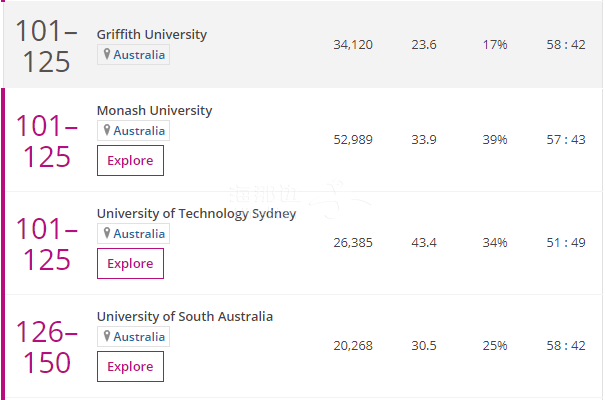
Task: Click the 33.9 students per staff value
Action: (424, 140)
